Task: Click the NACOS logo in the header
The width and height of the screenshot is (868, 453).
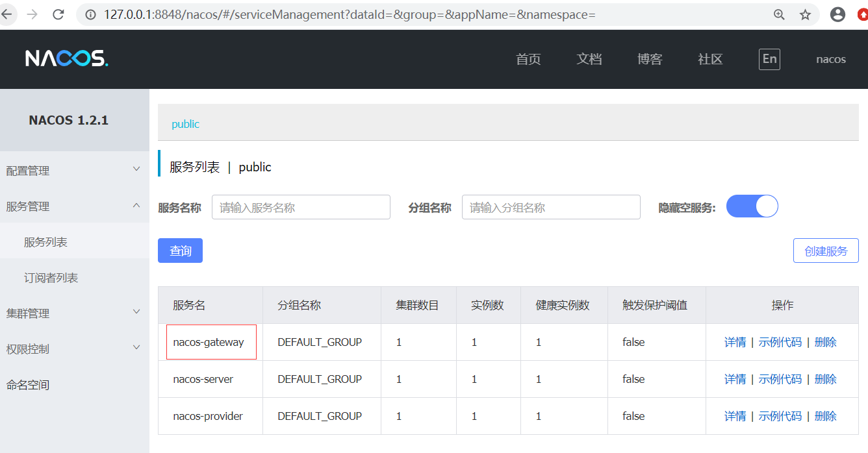Action: [x=66, y=58]
